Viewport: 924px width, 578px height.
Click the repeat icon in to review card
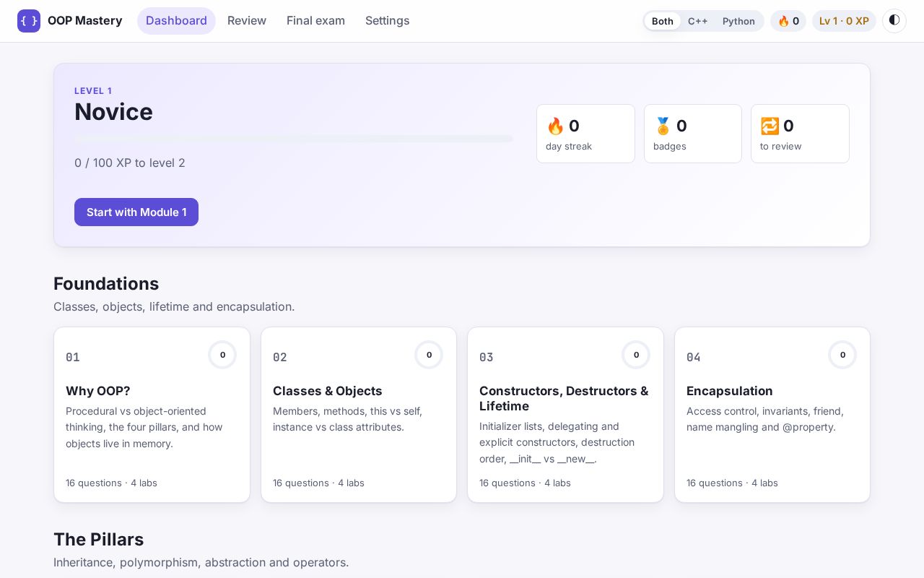(x=770, y=126)
